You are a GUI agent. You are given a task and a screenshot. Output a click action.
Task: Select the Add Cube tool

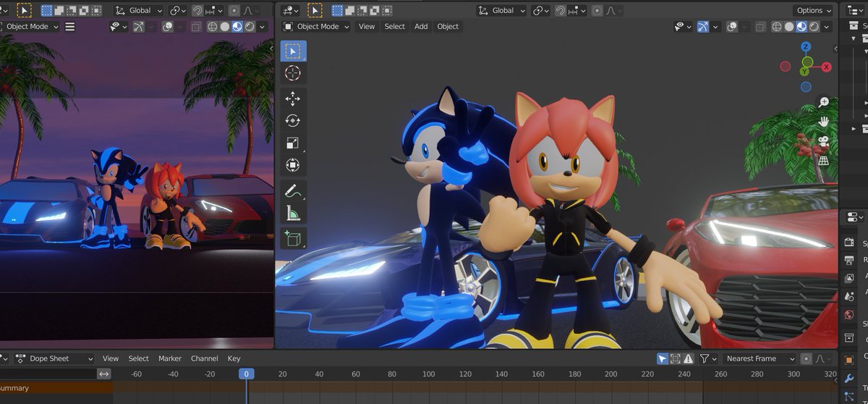(293, 238)
